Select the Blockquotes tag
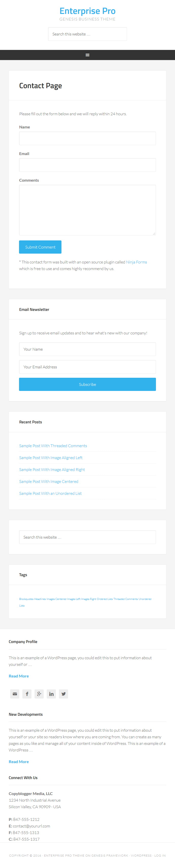The height and width of the screenshot is (868, 175). (x=26, y=599)
